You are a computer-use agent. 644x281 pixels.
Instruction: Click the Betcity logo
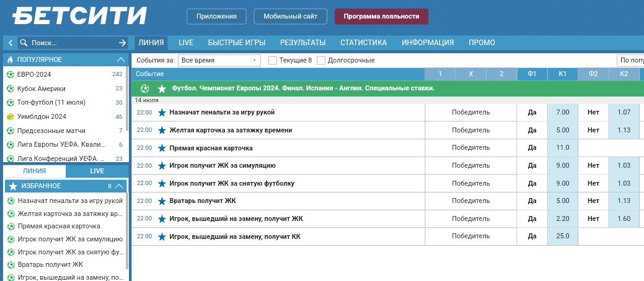79,16
